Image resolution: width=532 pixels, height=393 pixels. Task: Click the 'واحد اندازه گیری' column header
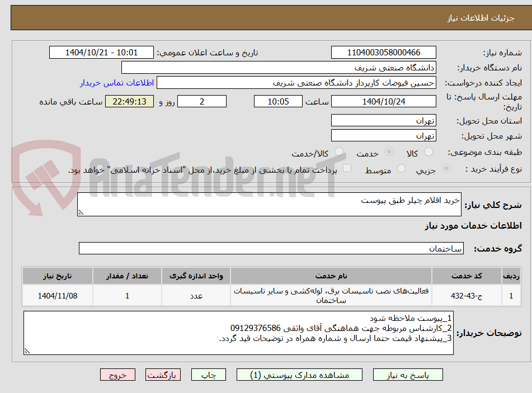[196, 276]
